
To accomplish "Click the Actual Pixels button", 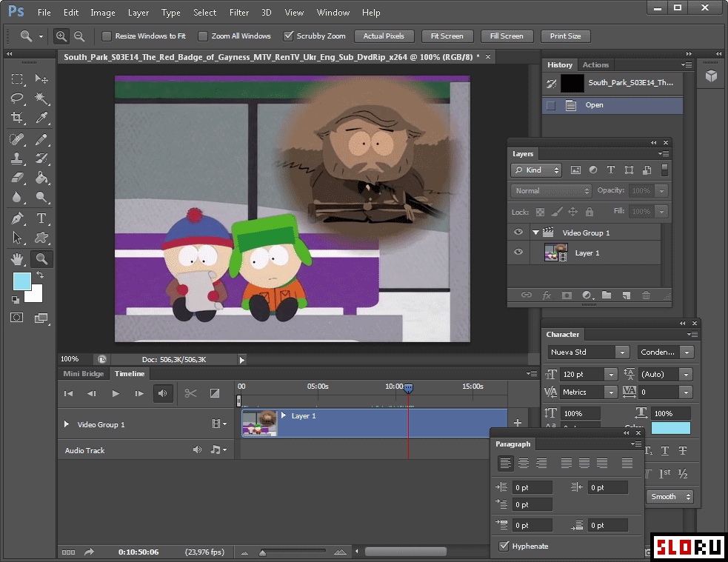I will (384, 36).
